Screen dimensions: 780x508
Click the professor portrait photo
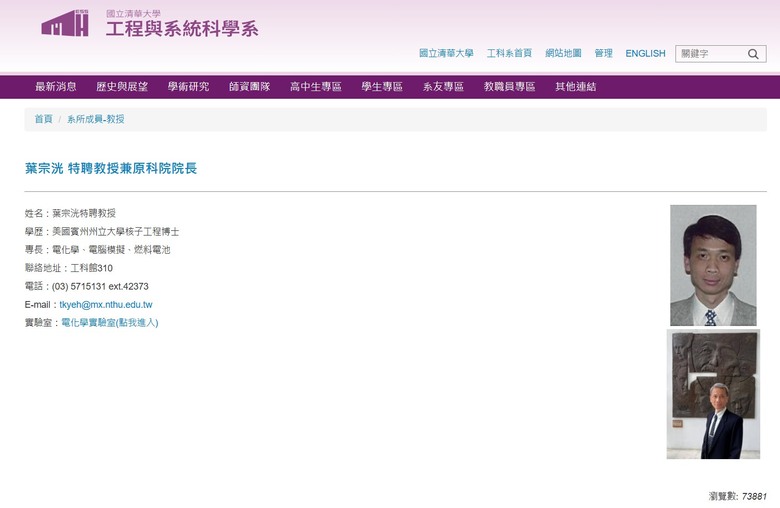pos(713,265)
